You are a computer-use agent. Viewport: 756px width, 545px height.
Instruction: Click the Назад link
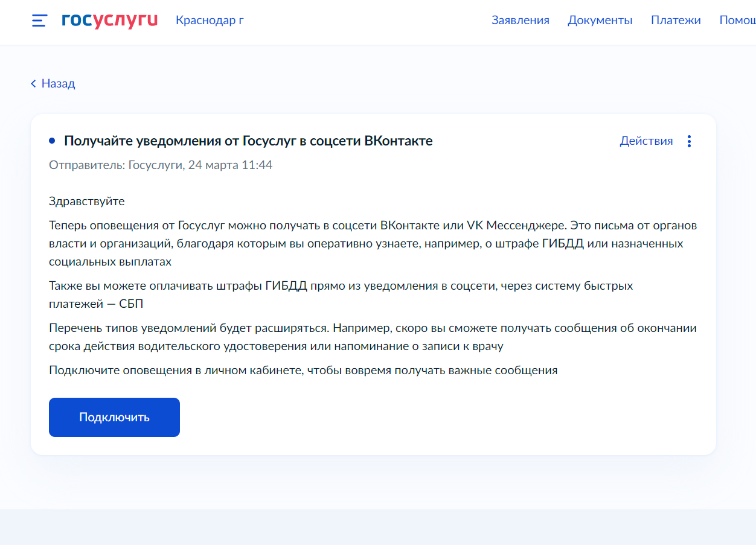coord(57,83)
